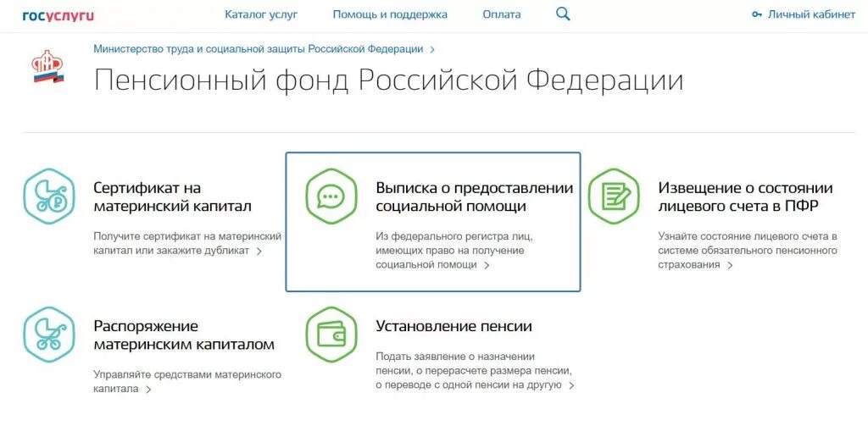Click the page title 'Пенсионный фонд Российской Федерации'

388,80
